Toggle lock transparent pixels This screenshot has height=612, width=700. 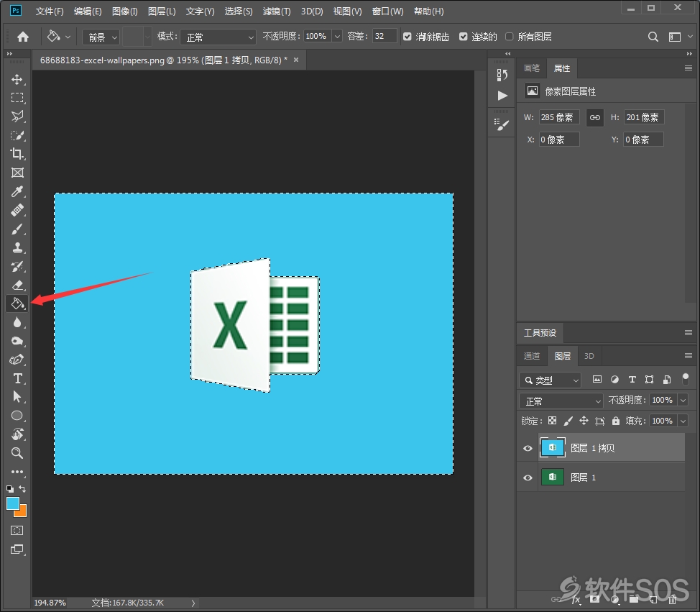point(552,421)
